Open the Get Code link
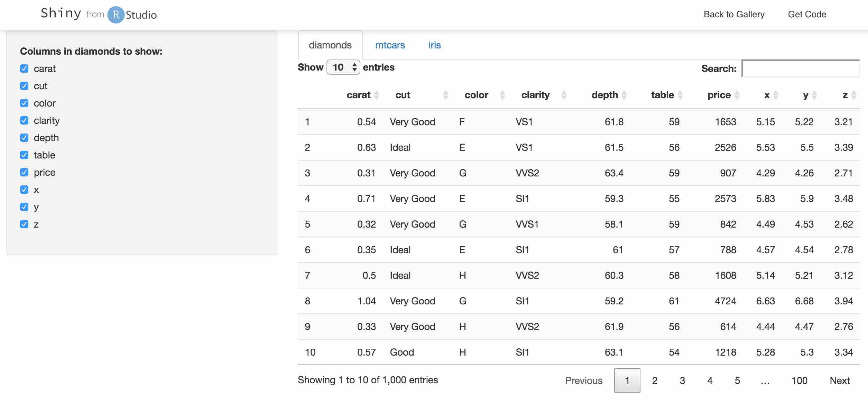This screenshot has width=868, height=403. pos(807,14)
